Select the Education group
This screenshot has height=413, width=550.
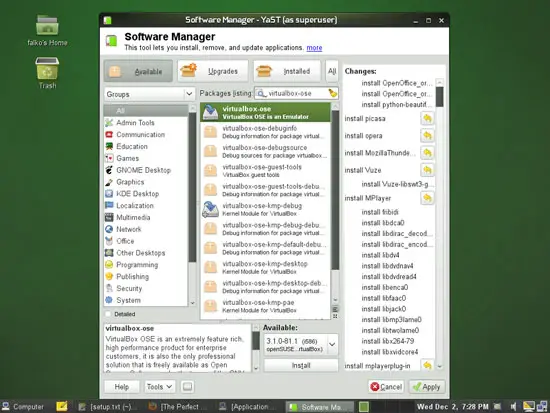(146, 146)
